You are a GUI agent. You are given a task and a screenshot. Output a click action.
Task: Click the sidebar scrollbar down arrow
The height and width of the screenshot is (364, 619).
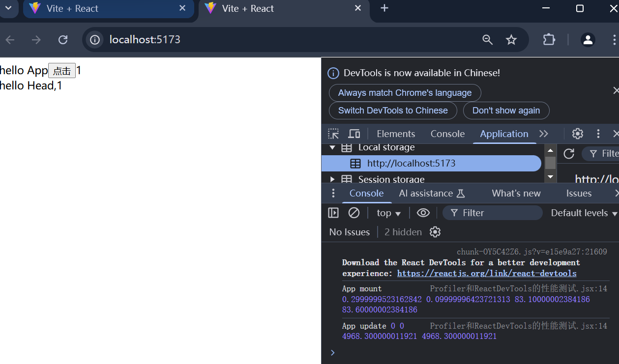tap(550, 177)
